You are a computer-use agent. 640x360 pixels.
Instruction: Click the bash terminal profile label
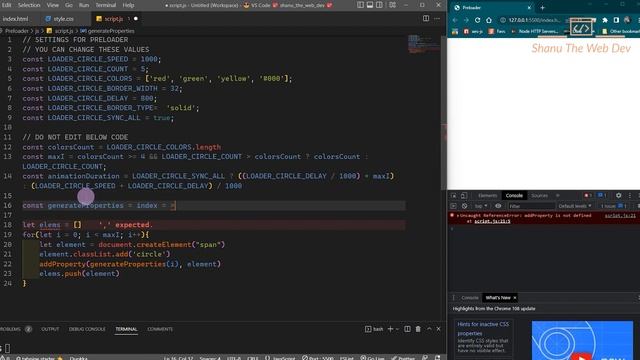[x=374, y=329]
